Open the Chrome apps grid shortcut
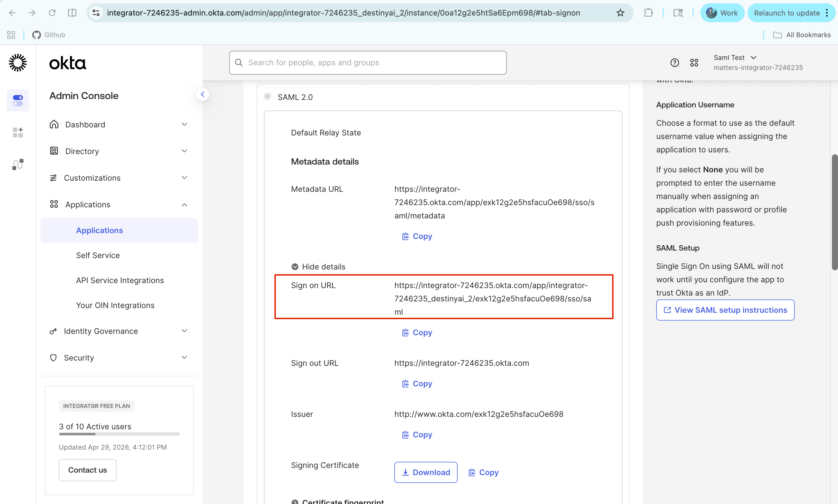Screen dimensions: 838x504 (x=11, y=35)
